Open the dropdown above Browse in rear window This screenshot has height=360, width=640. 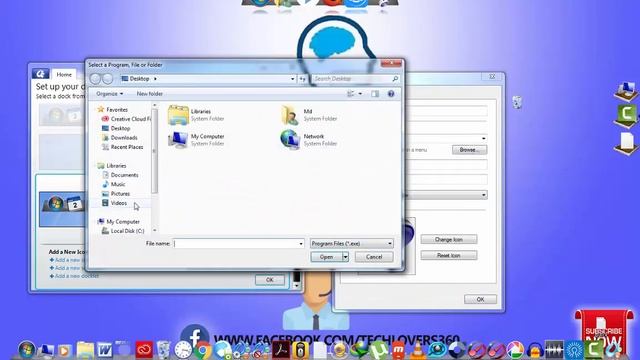click(x=484, y=138)
